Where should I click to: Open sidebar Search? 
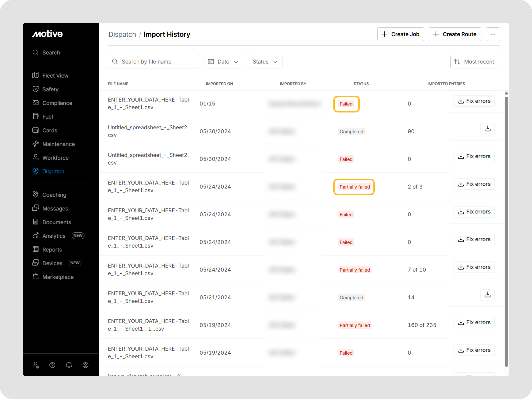click(x=51, y=52)
